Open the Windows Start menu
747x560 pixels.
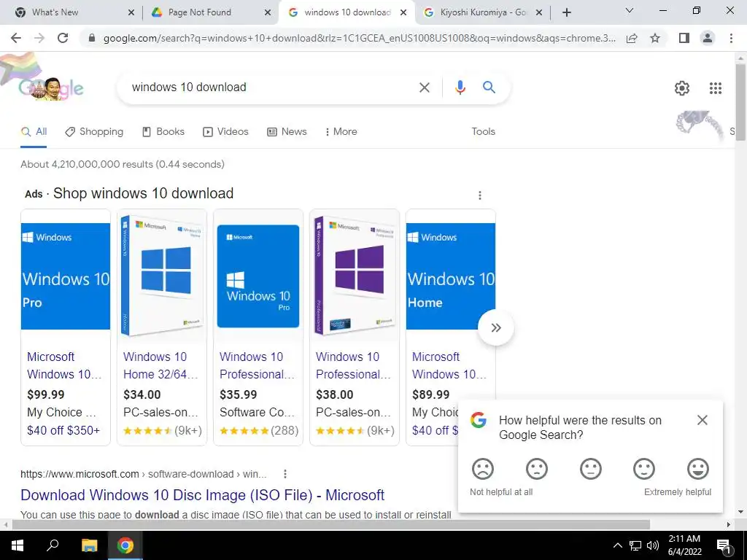18,545
